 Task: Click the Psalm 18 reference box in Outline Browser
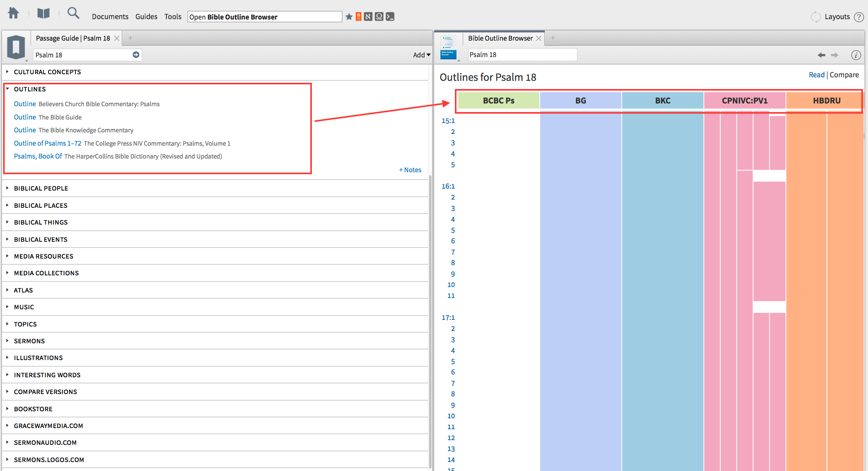tap(522, 55)
